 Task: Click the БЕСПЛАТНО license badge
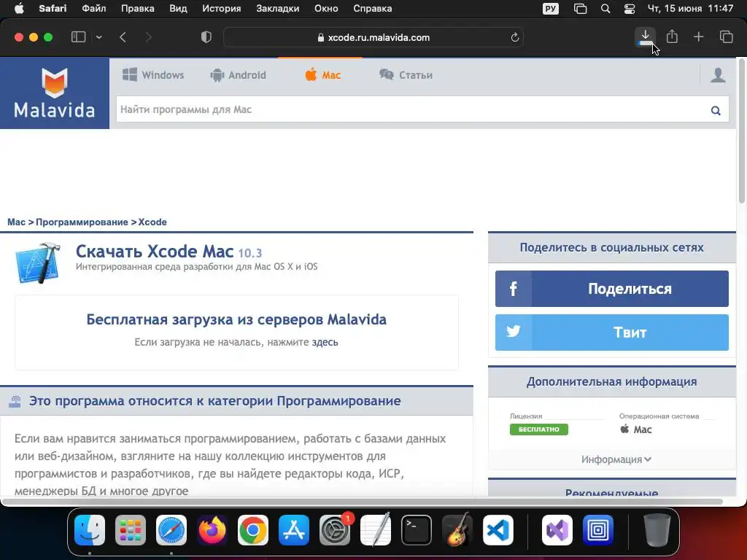coord(539,429)
